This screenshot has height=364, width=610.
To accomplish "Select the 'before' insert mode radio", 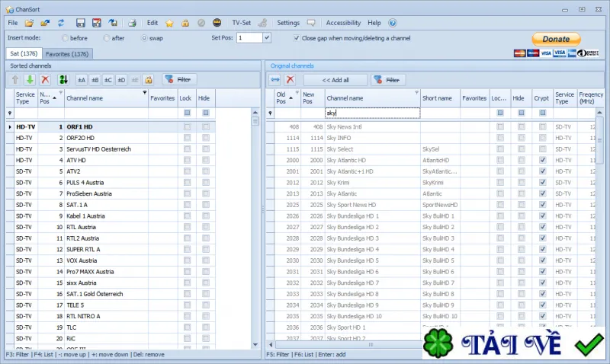I will pos(65,38).
